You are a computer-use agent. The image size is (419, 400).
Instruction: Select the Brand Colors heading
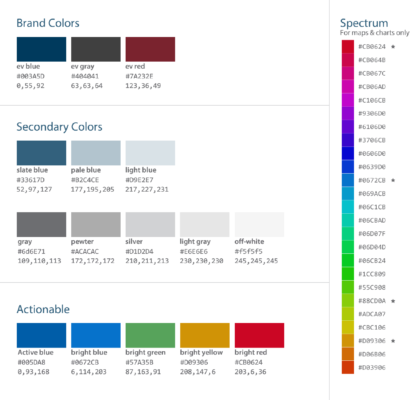tap(48, 23)
